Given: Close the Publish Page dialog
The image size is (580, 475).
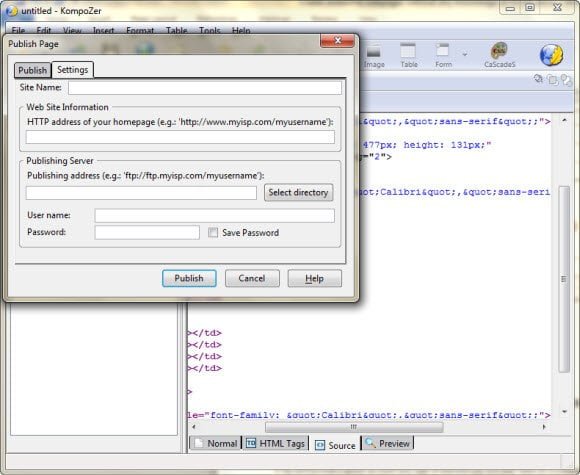Looking at the screenshot, I should (337, 40).
